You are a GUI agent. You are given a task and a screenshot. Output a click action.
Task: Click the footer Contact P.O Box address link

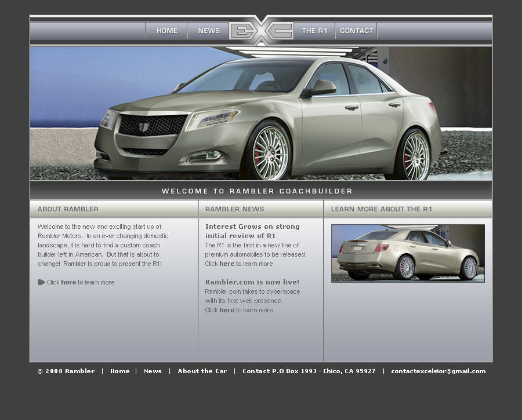309,371
